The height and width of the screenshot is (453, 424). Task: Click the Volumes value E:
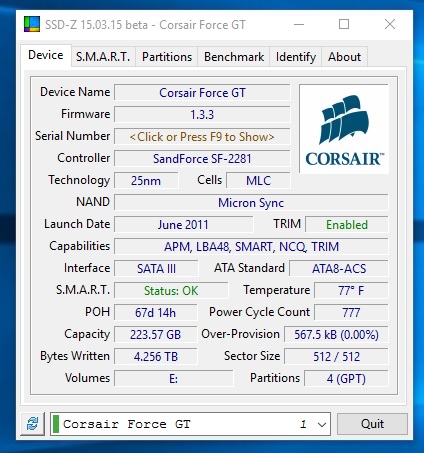[x=174, y=379]
